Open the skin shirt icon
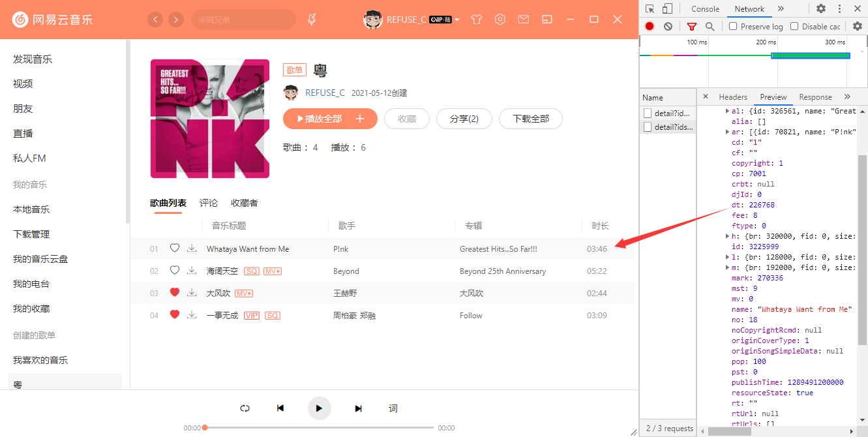 tap(477, 20)
